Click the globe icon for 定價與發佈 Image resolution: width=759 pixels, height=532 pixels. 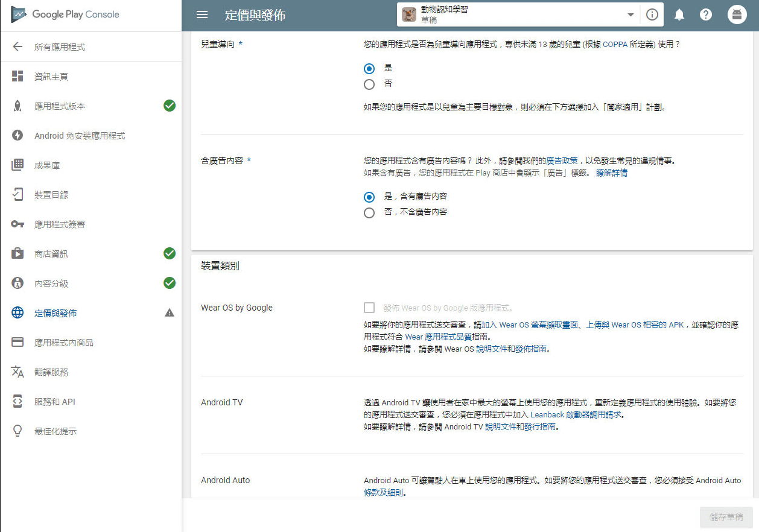pos(17,313)
